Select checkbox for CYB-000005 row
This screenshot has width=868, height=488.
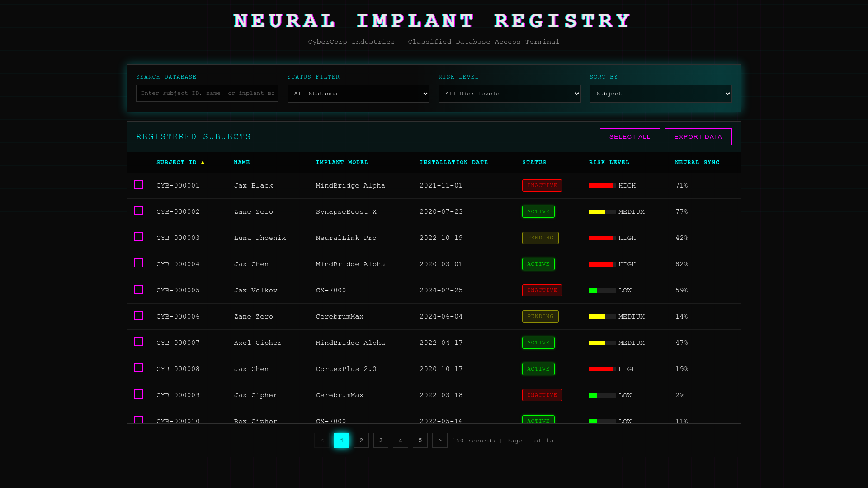(138, 290)
